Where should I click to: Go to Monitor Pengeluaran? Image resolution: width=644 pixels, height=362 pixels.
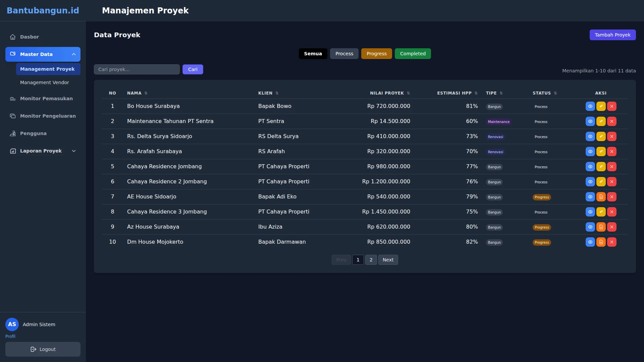tap(43, 116)
